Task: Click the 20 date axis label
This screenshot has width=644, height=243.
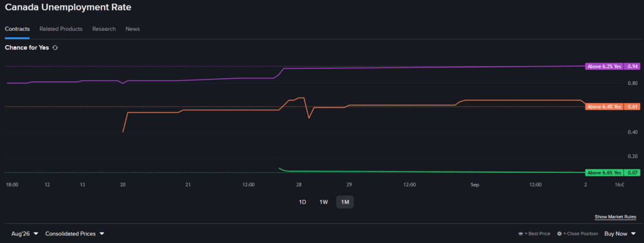Action: pos(122,185)
